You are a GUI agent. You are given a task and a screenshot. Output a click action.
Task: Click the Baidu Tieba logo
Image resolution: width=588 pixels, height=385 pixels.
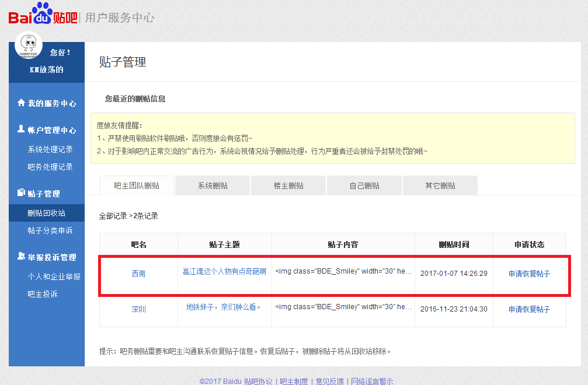coord(43,14)
